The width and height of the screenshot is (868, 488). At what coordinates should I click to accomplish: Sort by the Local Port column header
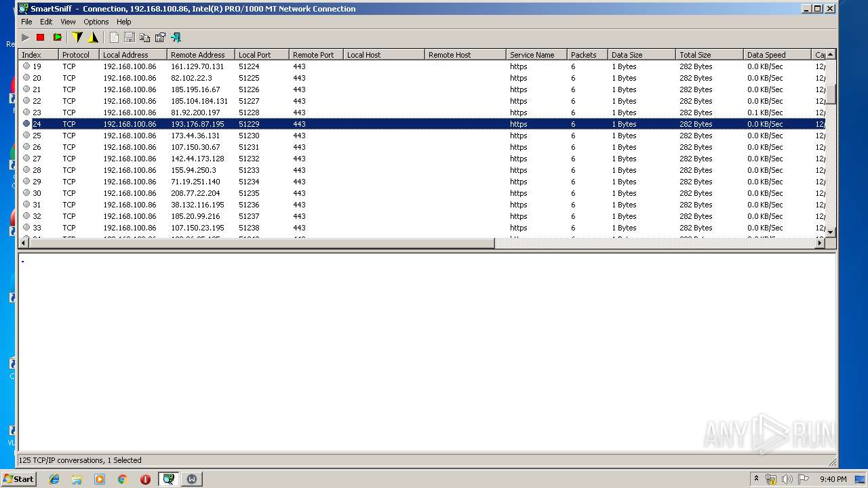click(x=262, y=55)
